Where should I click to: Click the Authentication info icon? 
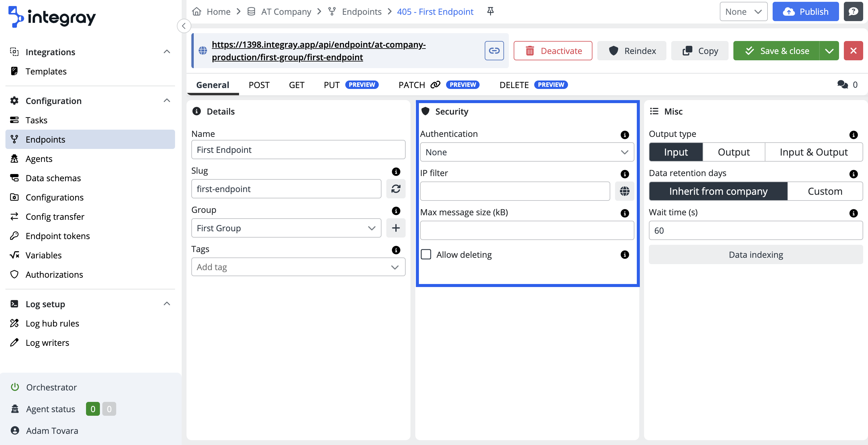coord(624,135)
